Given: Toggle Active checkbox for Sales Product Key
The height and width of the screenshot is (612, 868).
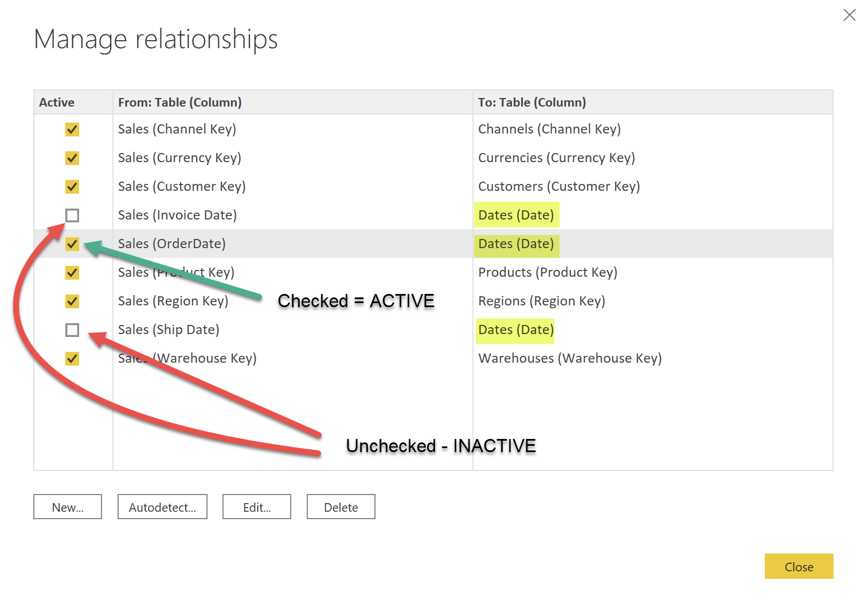Looking at the screenshot, I should tap(72, 273).
